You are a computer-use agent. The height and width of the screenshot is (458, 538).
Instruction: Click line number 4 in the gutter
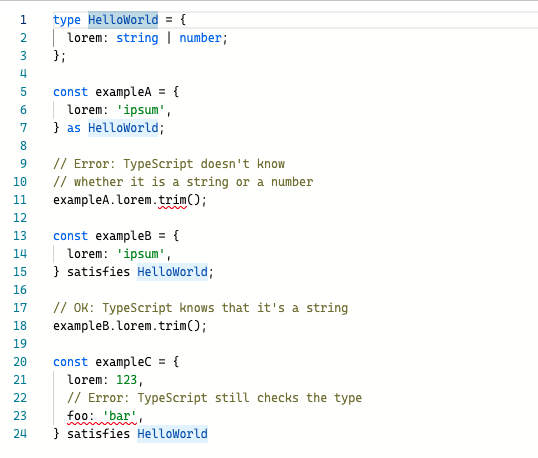23,74
